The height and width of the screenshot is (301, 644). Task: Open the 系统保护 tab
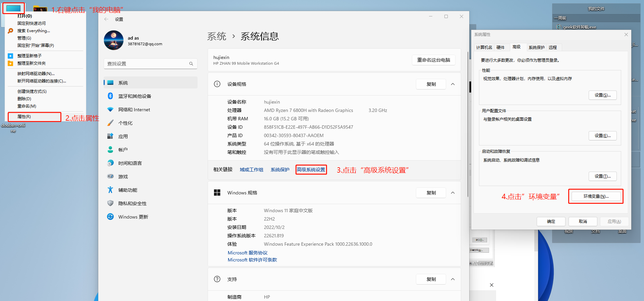536,47
